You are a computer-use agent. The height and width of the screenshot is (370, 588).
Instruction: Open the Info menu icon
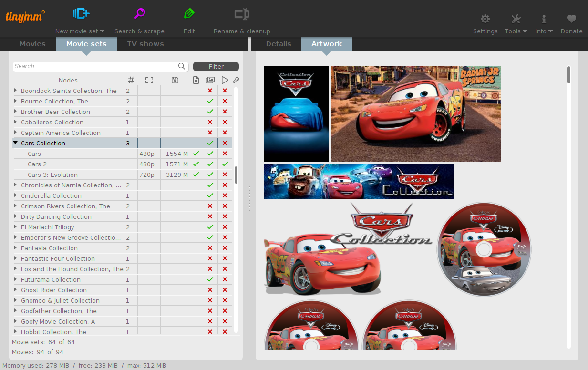pyautogui.click(x=544, y=19)
